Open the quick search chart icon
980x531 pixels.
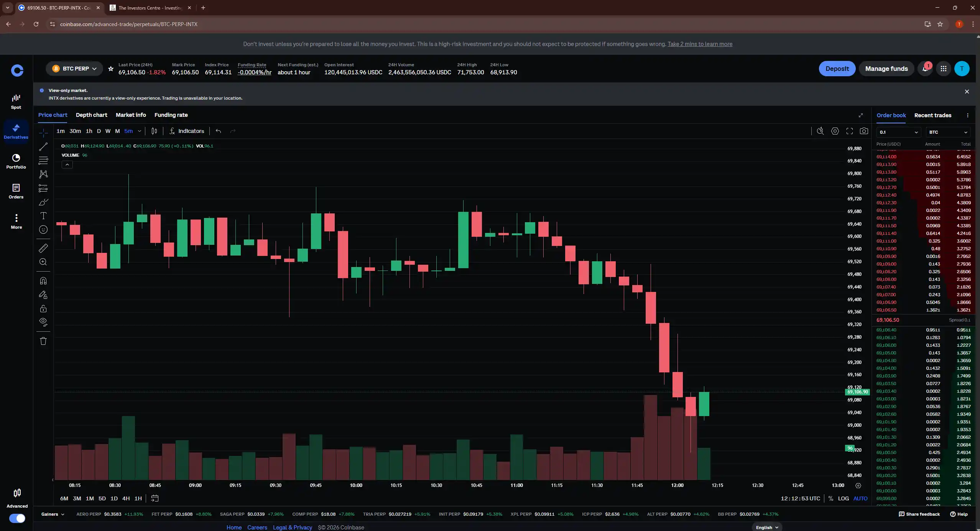coord(820,131)
